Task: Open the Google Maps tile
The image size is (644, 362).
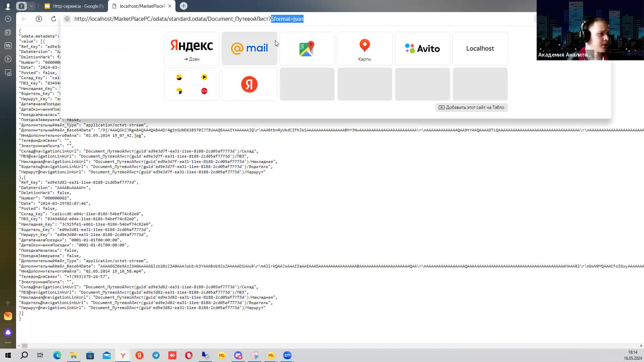Action: pyautogui.click(x=307, y=49)
